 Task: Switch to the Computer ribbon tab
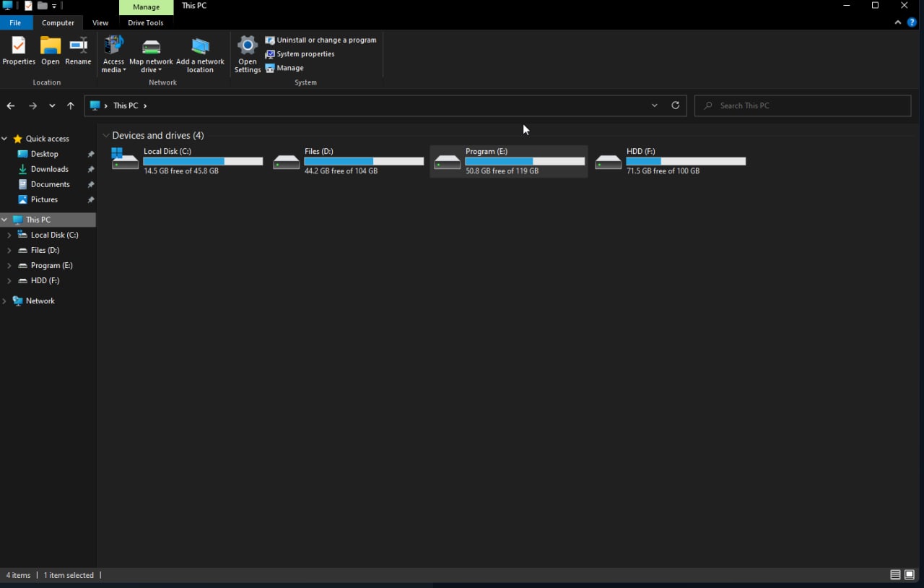coord(58,22)
